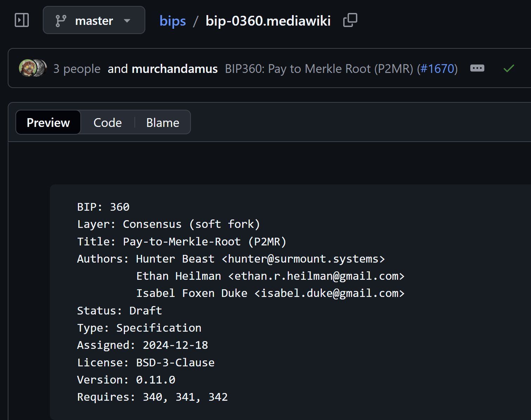Open the BIP360 commit message link

(319, 69)
